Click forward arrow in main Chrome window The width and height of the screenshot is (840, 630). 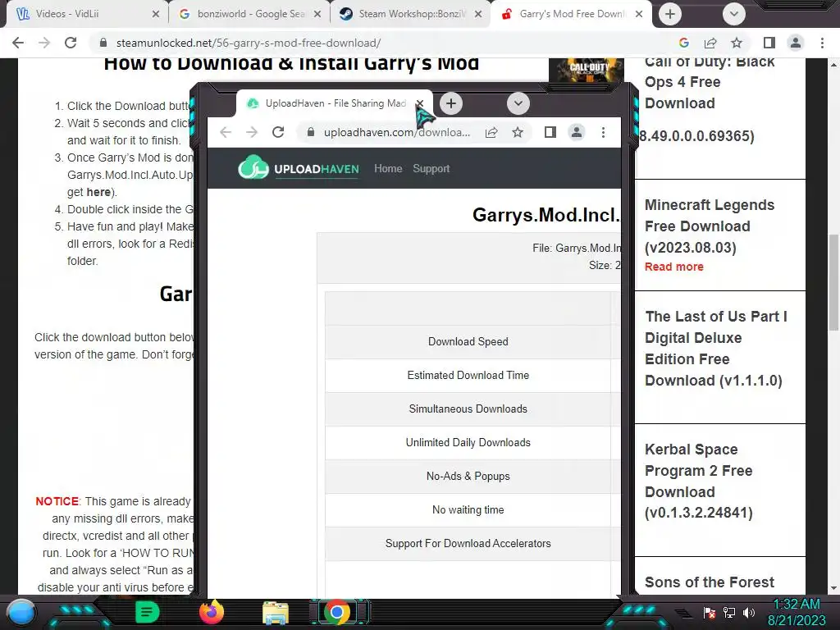44,43
